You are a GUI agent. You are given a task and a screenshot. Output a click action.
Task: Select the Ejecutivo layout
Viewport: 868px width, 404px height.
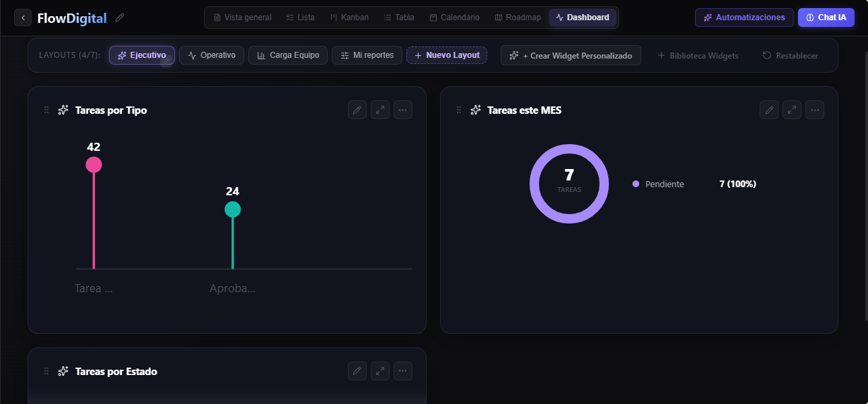coord(142,55)
